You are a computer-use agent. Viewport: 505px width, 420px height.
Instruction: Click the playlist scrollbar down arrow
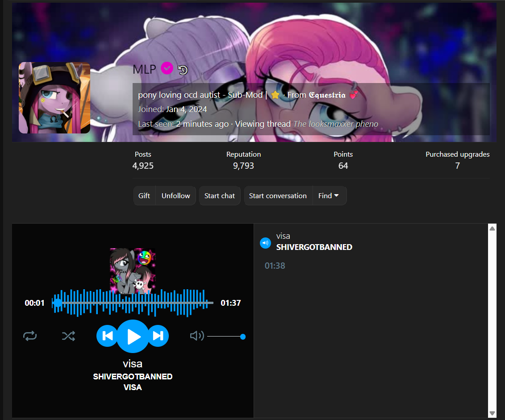(492, 413)
